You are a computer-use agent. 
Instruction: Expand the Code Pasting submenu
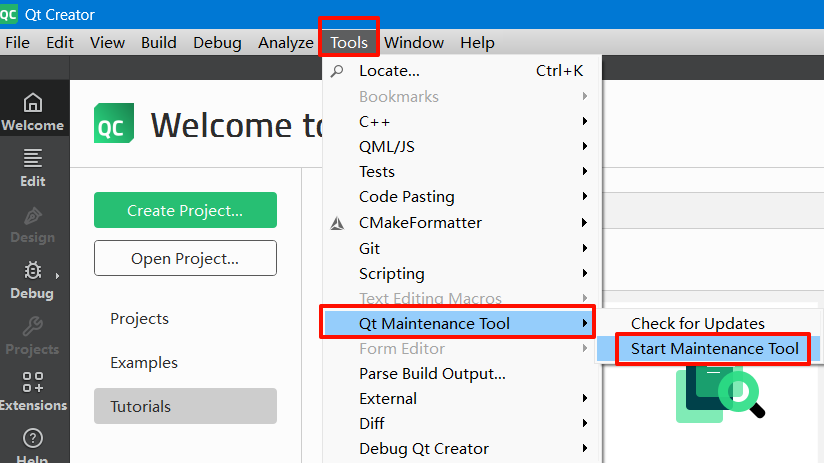(x=462, y=197)
